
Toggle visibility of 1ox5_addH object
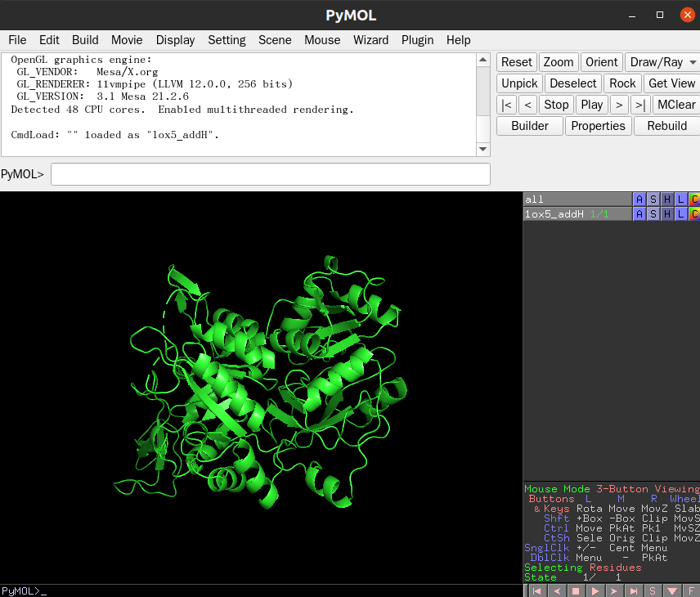(577, 214)
